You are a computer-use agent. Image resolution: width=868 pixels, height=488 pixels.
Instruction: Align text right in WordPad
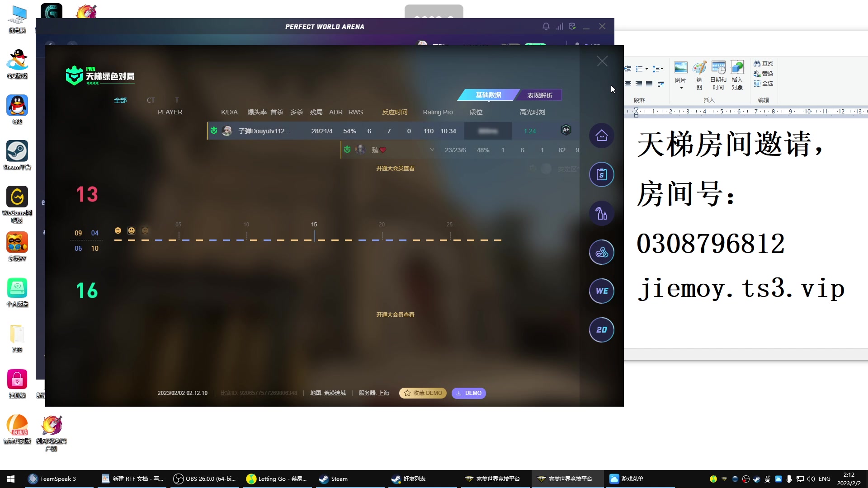click(x=638, y=84)
